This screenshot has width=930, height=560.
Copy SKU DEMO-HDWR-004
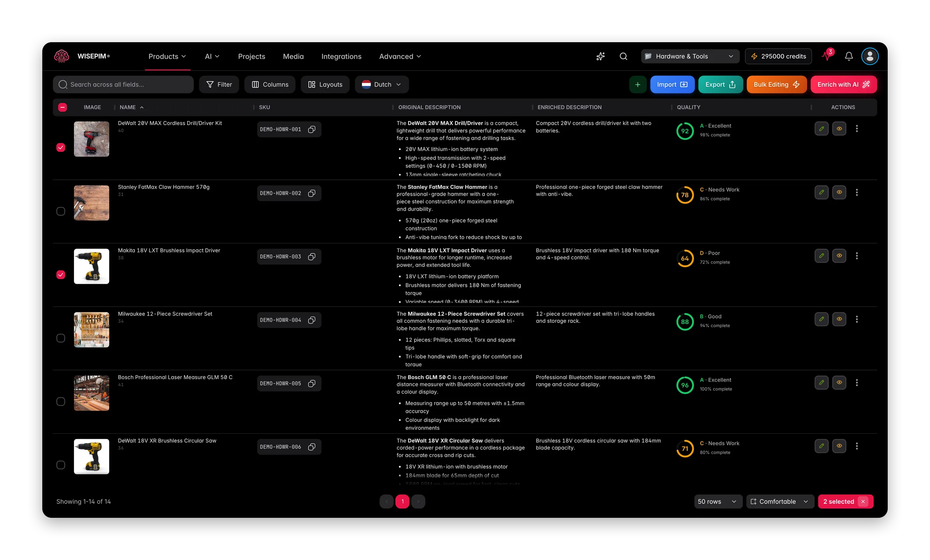tap(312, 320)
